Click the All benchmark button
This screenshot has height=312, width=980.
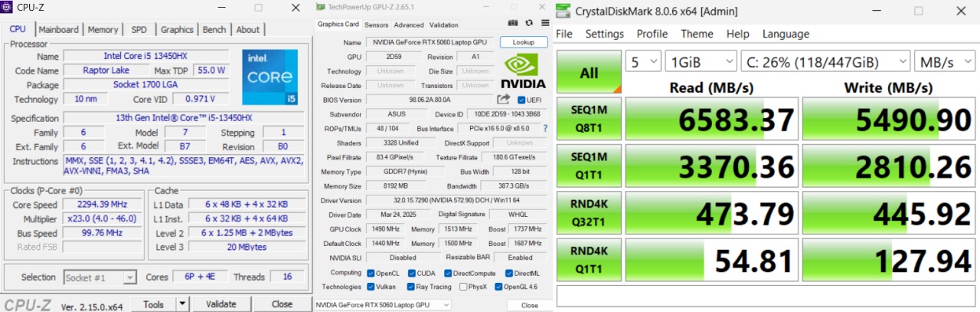[x=589, y=72]
